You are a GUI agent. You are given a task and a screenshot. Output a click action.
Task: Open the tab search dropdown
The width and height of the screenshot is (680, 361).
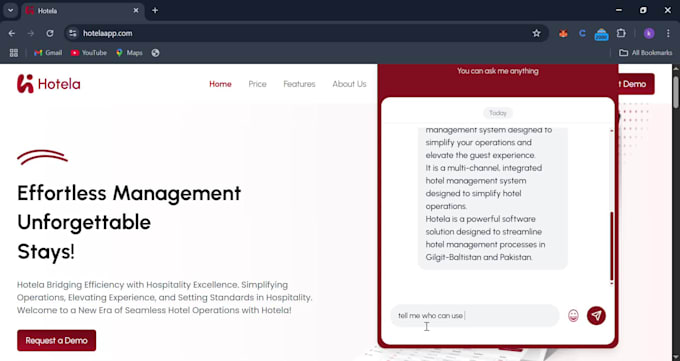pyautogui.click(x=10, y=10)
